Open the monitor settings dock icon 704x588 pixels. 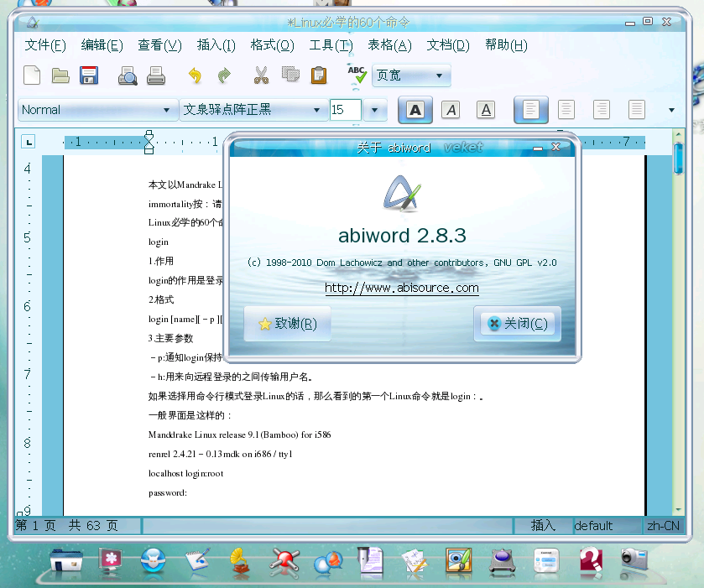(x=111, y=560)
